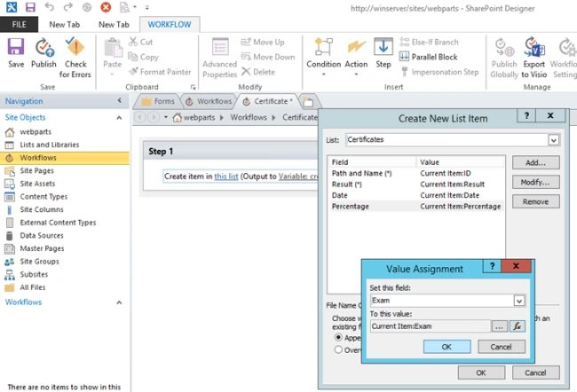577x392 pixels.
Task: Collapse the Site Objects section
Action: (x=119, y=118)
